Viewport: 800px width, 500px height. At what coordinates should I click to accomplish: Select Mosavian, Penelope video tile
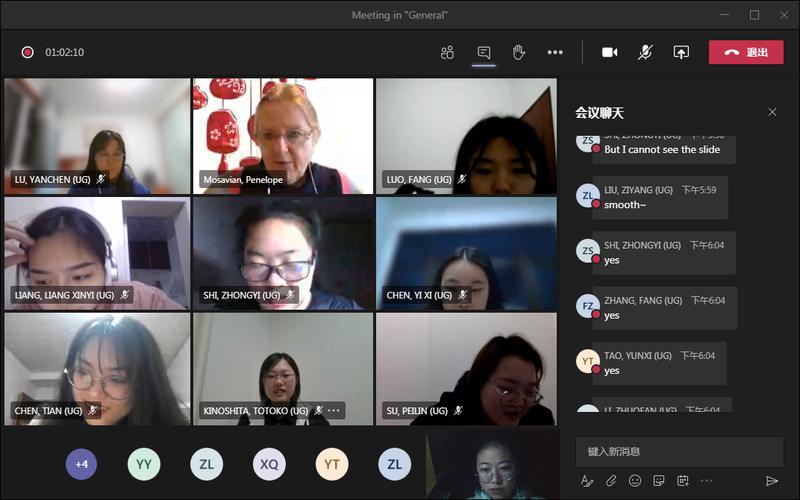click(x=283, y=136)
